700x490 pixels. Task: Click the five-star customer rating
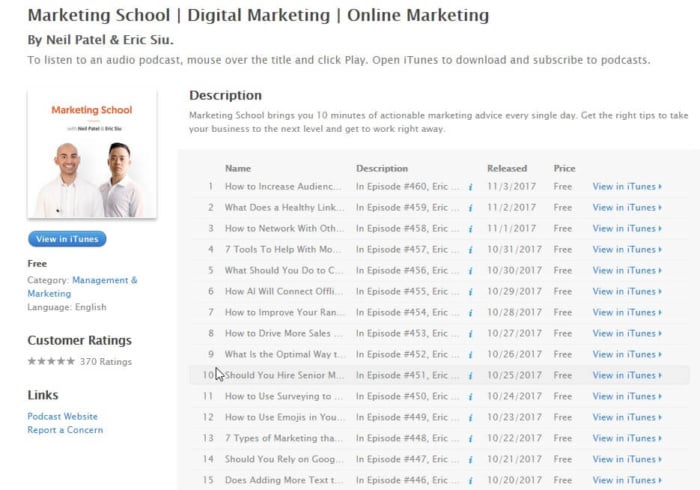(51, 361)
